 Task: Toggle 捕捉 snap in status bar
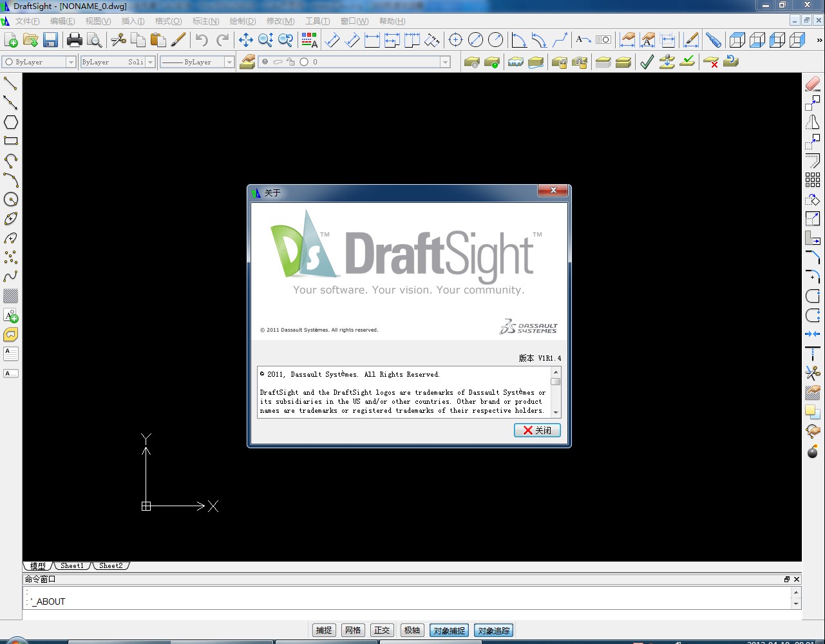click(324, 630)
